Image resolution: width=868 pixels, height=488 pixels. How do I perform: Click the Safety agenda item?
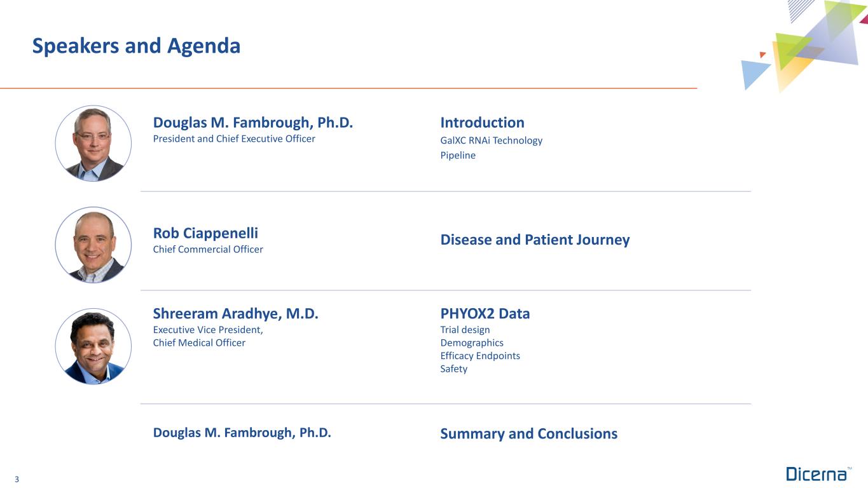coord(453,369)
